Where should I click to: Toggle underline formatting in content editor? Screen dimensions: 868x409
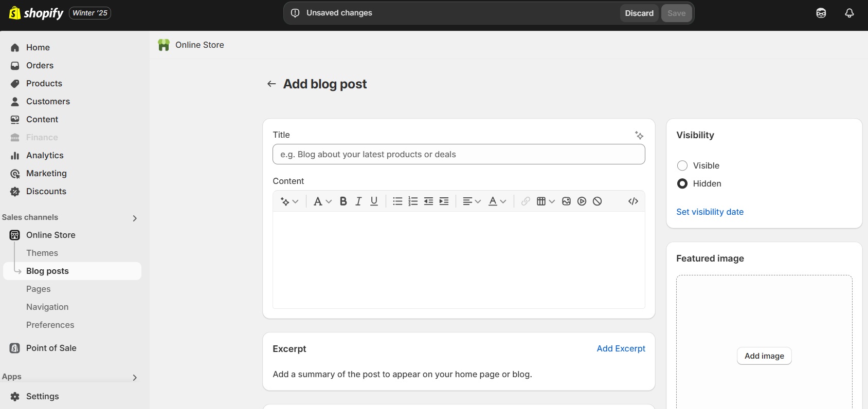(374, 201)
